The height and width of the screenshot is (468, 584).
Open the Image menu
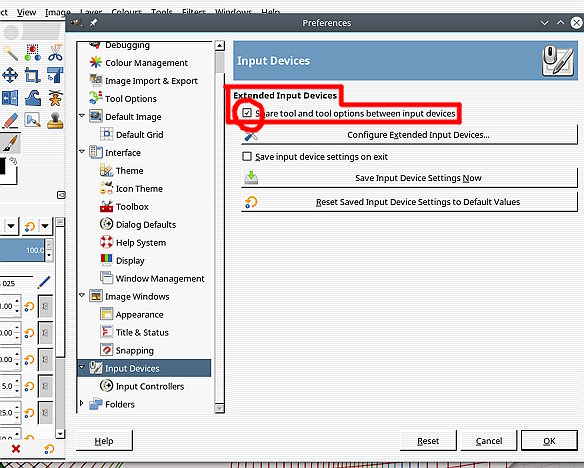pos(57,12)
